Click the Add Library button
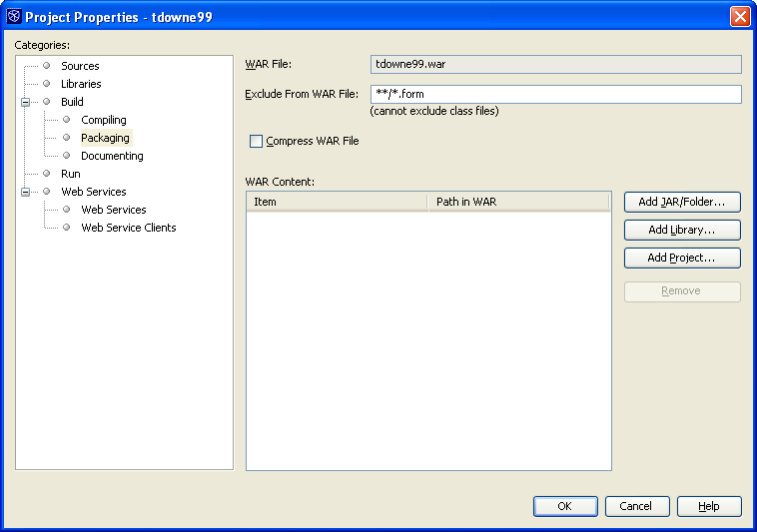The width and height of the screenshot is (757, 532). tap(682, 230)
